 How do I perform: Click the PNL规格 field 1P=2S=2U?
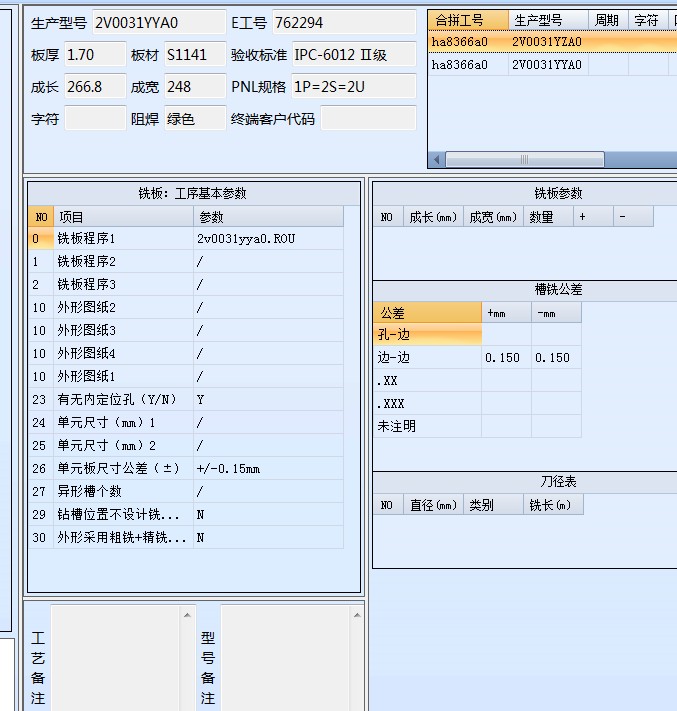[x=354, y=87]
